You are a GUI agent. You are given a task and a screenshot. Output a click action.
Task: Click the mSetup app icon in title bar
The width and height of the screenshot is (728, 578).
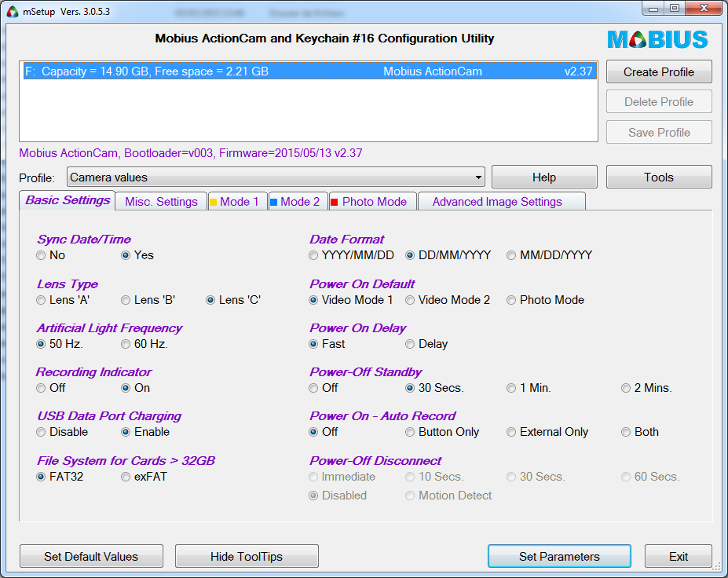click(x=13, y=12)
